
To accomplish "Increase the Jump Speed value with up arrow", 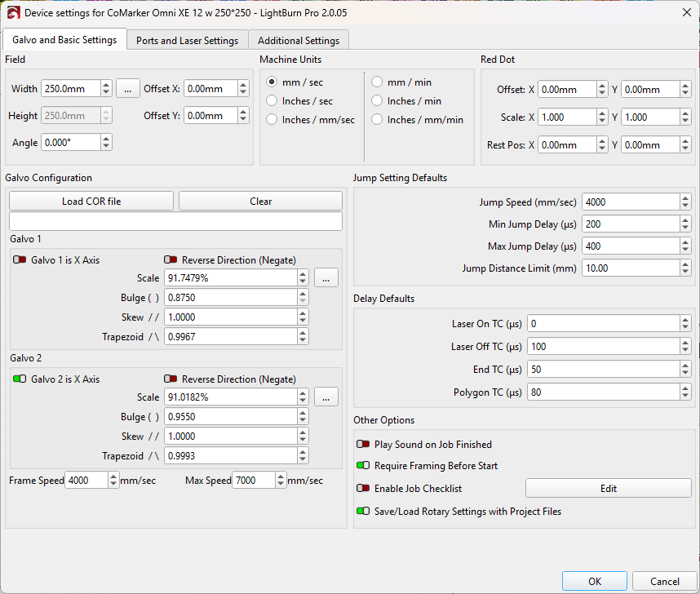I will [x=684, y=198].
